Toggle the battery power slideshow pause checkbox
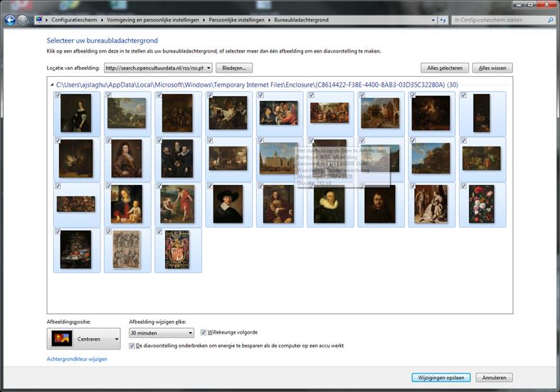 click(132, 346)
